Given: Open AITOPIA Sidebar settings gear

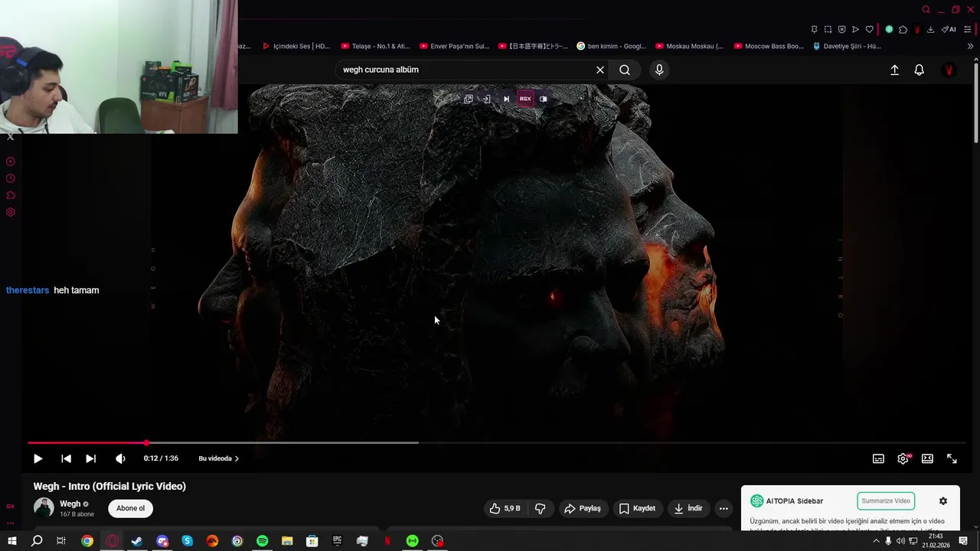Looking at the screenshot, I should pyautogui.click(x=943, y=500).
